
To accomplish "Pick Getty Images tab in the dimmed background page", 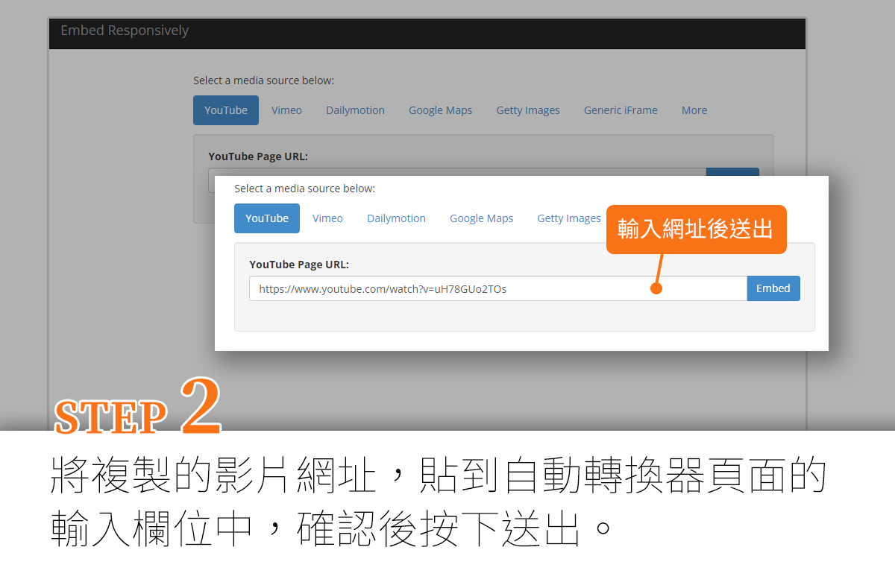I will coord(528,110).
